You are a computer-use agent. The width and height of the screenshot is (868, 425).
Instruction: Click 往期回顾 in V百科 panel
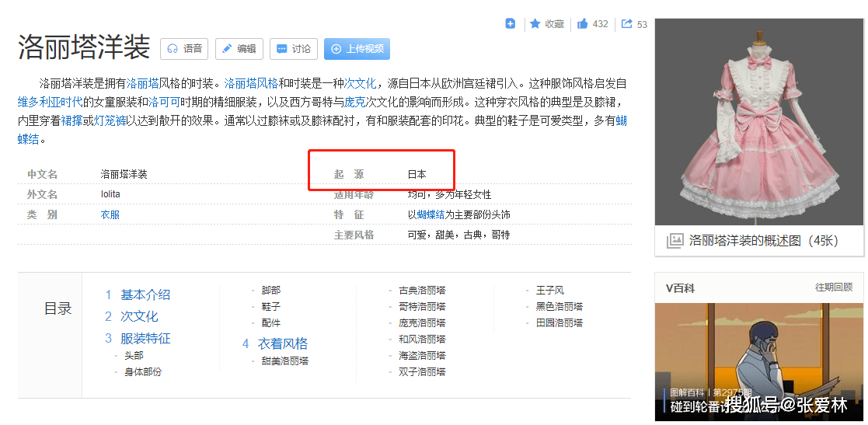pyautogui.click(x=833, y=287)
